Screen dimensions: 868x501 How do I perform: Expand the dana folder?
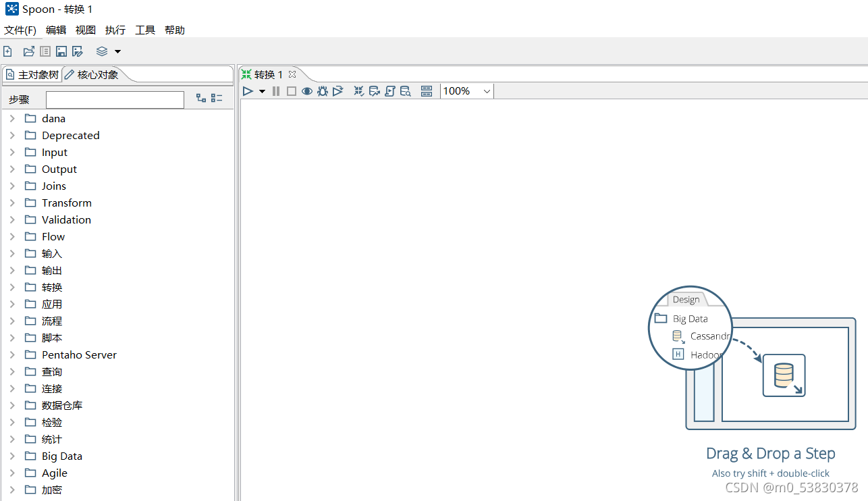(12, 118)
